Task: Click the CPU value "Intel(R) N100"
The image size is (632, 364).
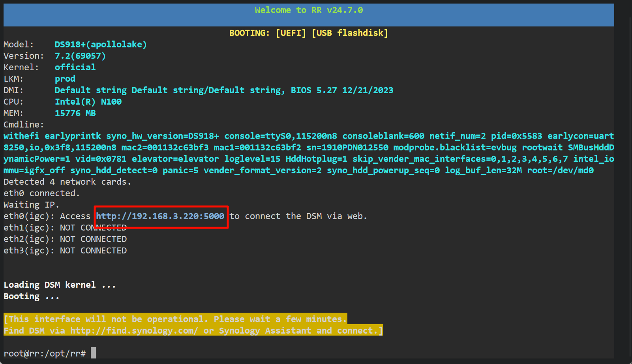Action: 88,102
